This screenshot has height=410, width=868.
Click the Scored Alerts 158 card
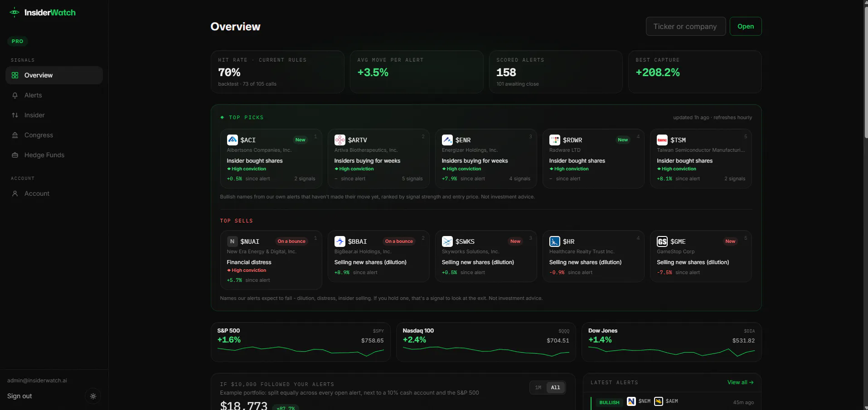[x=556, y=72]
